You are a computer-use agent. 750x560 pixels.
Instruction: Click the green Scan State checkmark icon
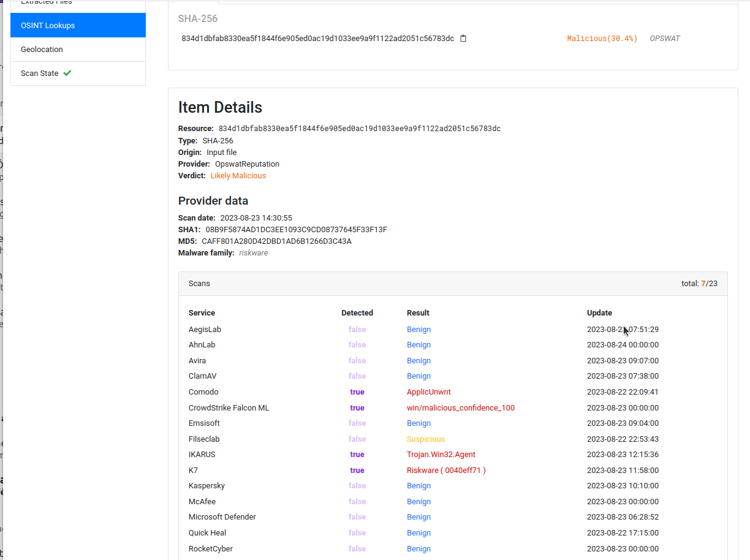[x=67, y=73]
